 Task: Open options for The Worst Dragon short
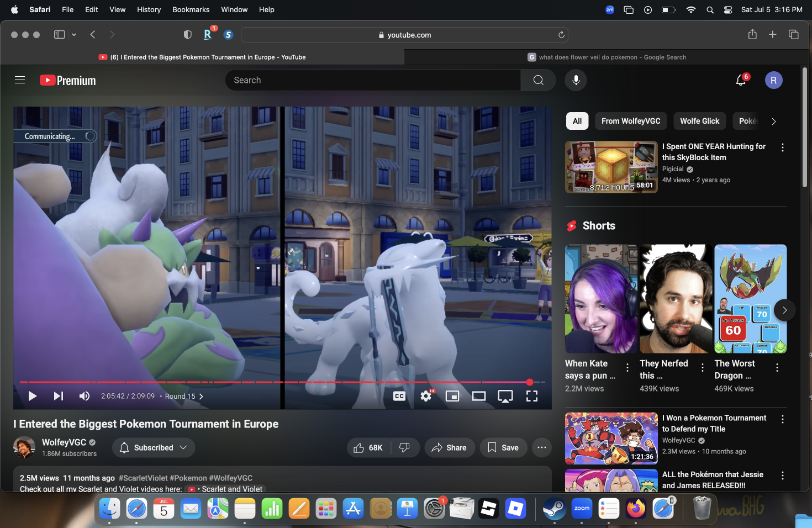point(777,368)
